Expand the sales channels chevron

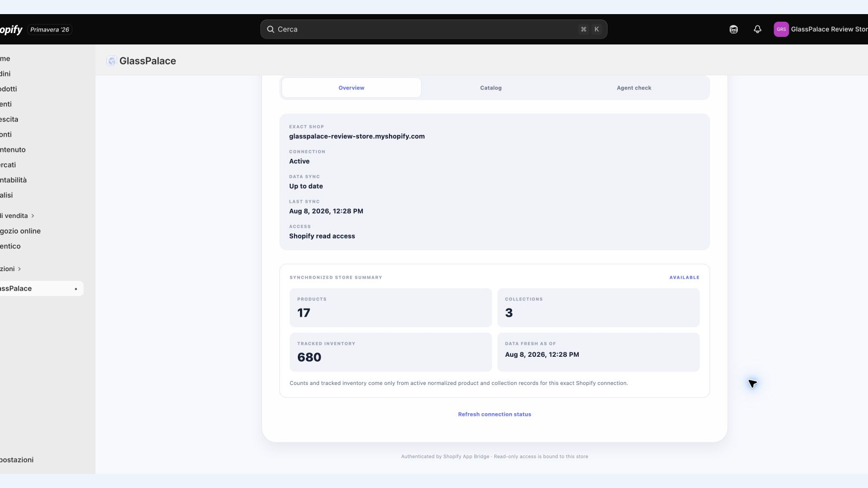tap(33, 216)
